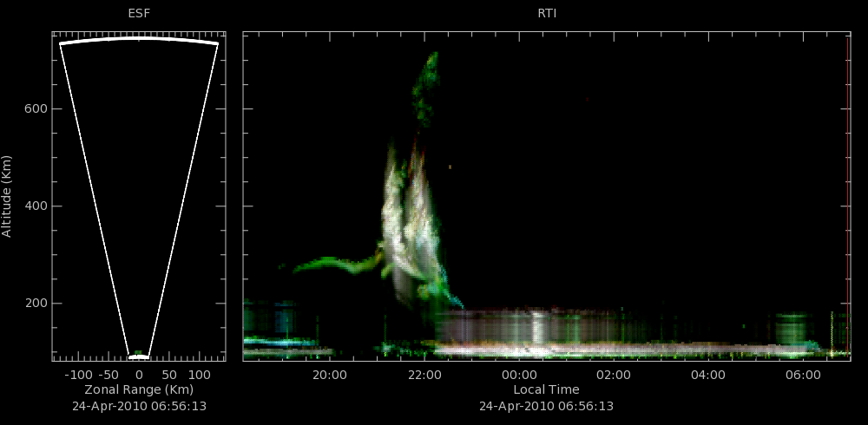Click the green bottom-side layer trace near 20:00

(x=335, y=264)
